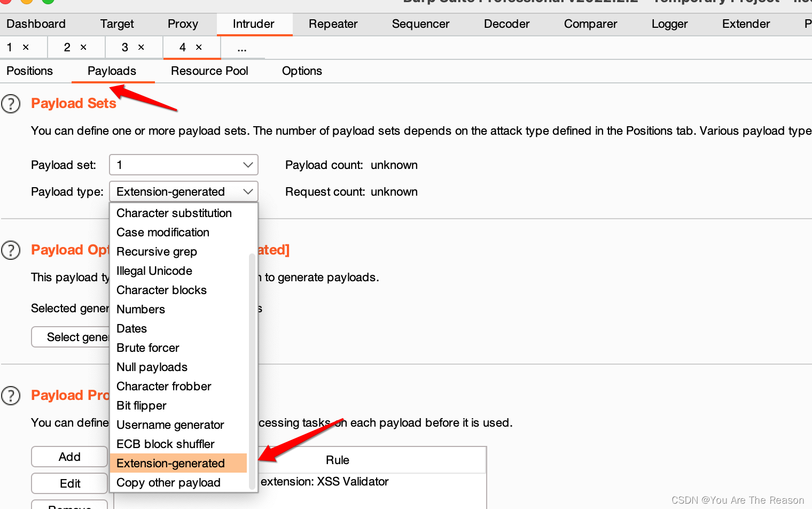This screenshot has width=812, height=509.
Task: Close Intruder attack tab 3
Action: coord(141,48)
